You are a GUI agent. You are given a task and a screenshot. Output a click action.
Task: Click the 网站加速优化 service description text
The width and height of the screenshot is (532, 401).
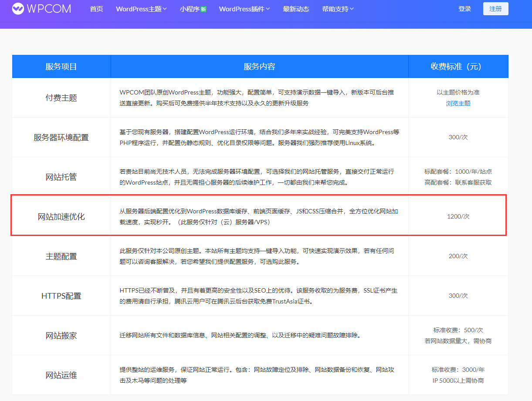(x=259, y=216)
